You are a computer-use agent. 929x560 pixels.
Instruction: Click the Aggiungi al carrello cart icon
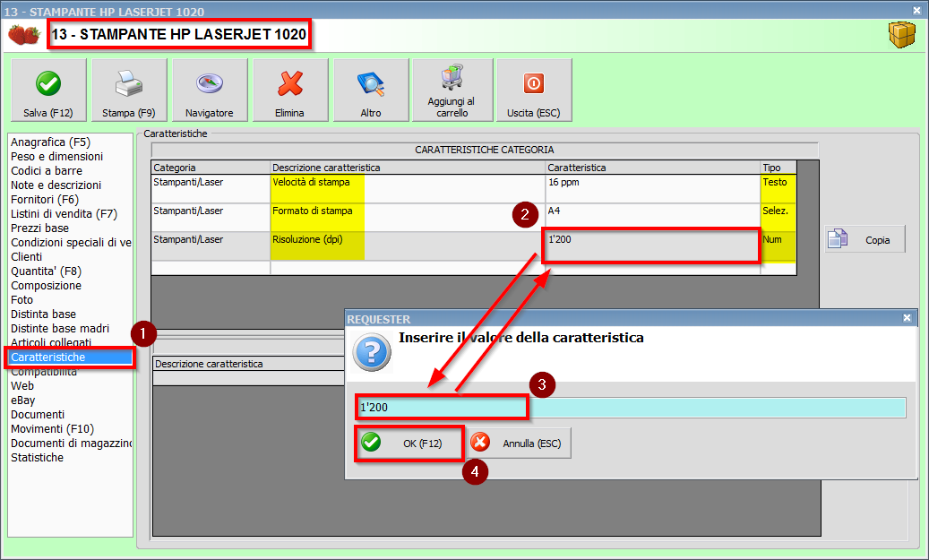pos(452,78)
